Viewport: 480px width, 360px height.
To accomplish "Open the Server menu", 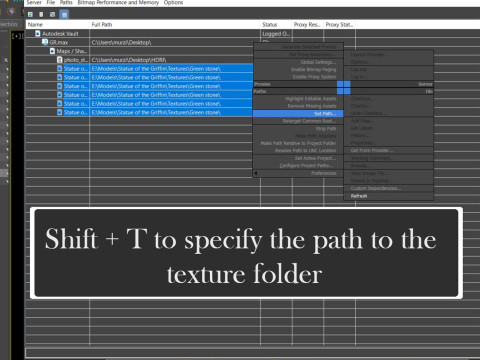I will click(34, 3).
